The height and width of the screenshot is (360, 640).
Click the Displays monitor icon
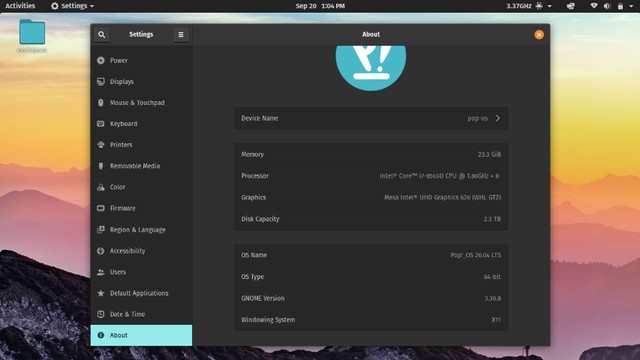coord(101,82)
